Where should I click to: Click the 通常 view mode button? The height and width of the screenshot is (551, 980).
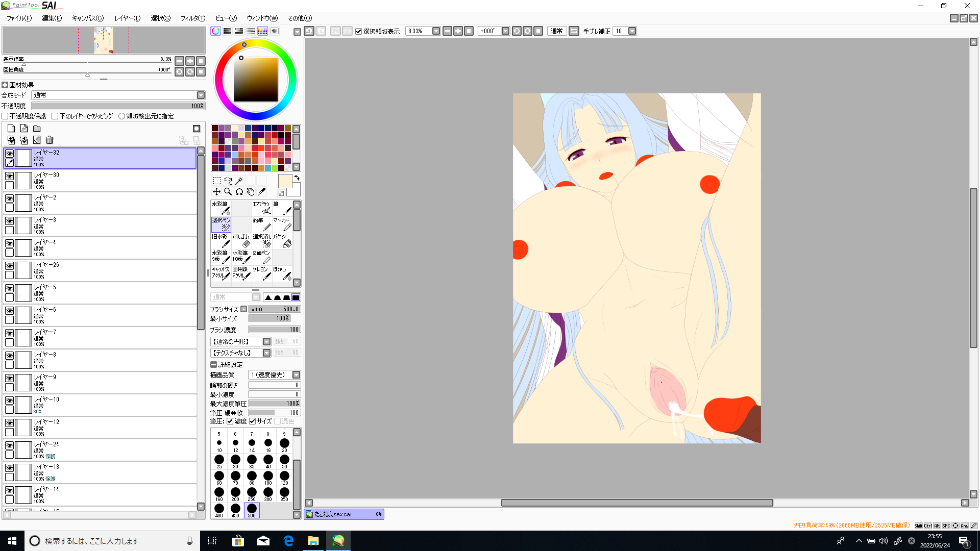[556, 31]
